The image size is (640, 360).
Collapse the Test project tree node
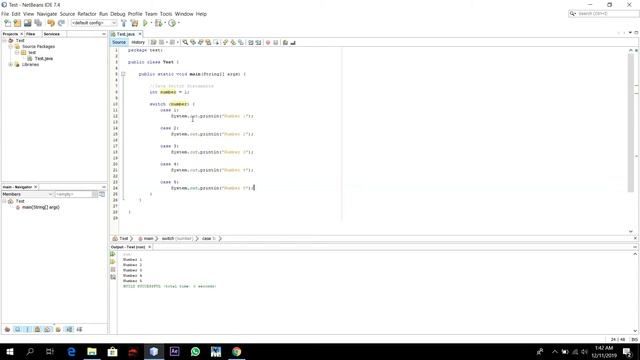pos(4,40)
